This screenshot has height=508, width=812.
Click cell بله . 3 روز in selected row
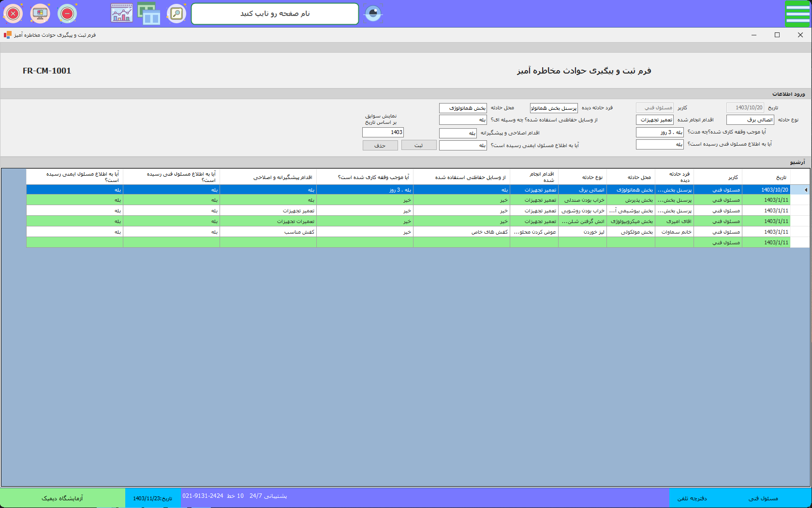pos(365,190)
